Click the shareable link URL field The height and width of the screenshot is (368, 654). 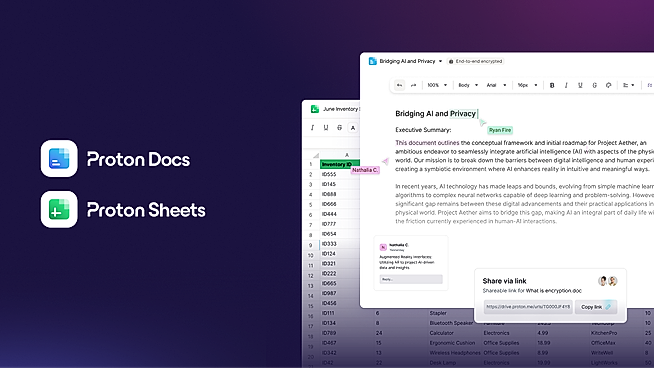click(528, 307)
